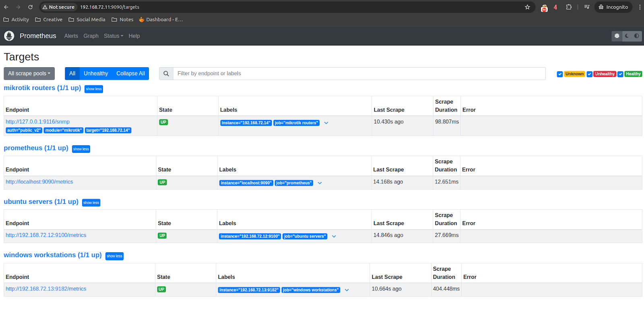Open the Help page
The image size is (644, 317).
[134, 36]
